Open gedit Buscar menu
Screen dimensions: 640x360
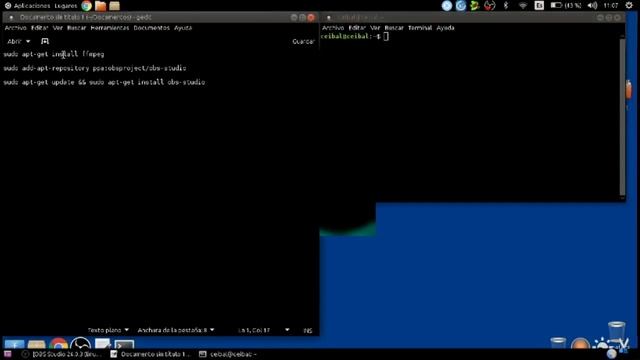click(x=77, y=28)
